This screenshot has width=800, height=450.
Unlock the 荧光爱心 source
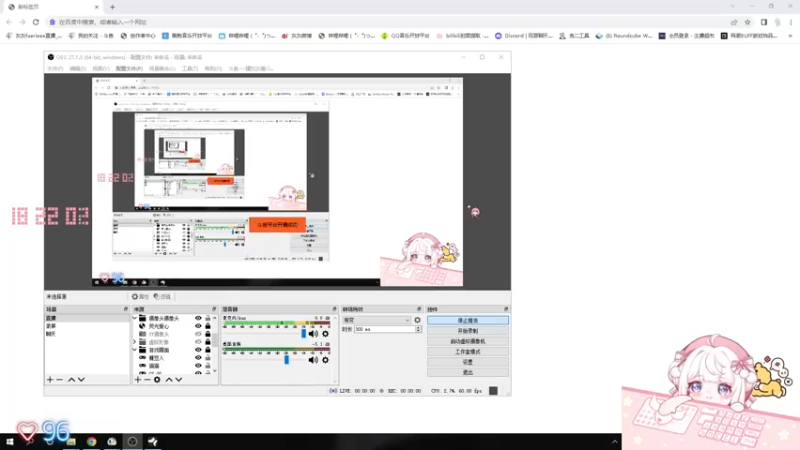(x=208, y=326)
